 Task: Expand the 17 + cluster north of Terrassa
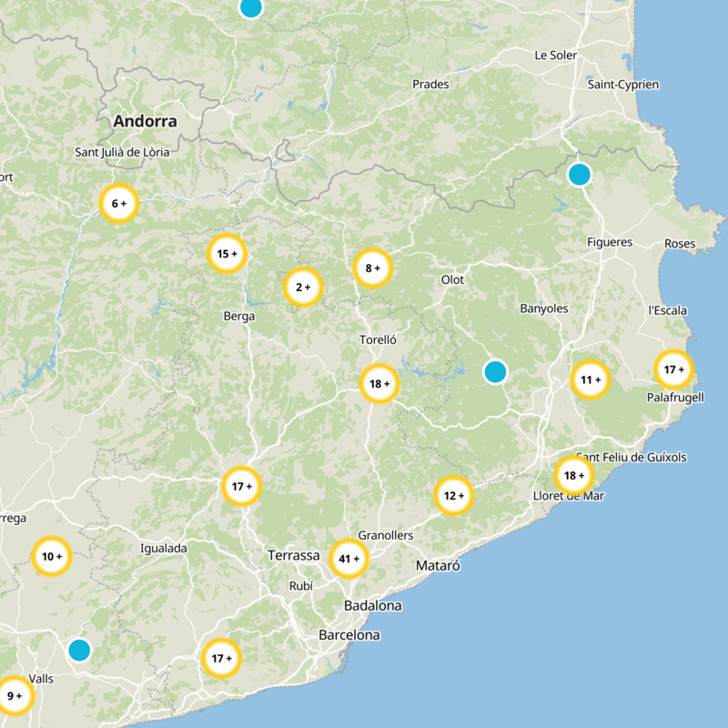(241, 486)
